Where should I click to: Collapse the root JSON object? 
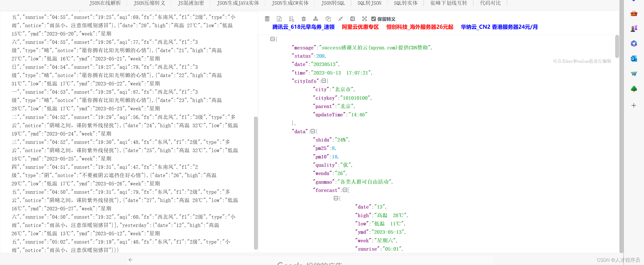coord(272,39)
